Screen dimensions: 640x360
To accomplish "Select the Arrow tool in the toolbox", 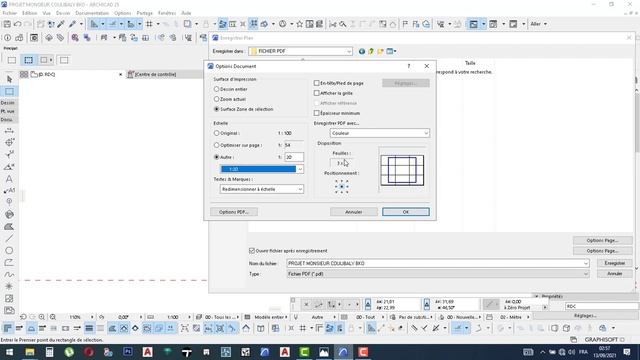I will point(9,79).
